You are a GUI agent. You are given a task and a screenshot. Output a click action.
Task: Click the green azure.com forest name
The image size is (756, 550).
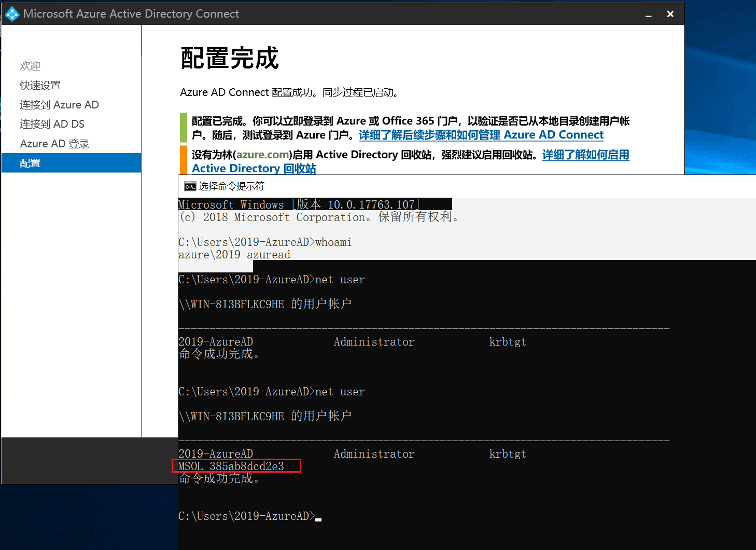(x=262, y=155)
